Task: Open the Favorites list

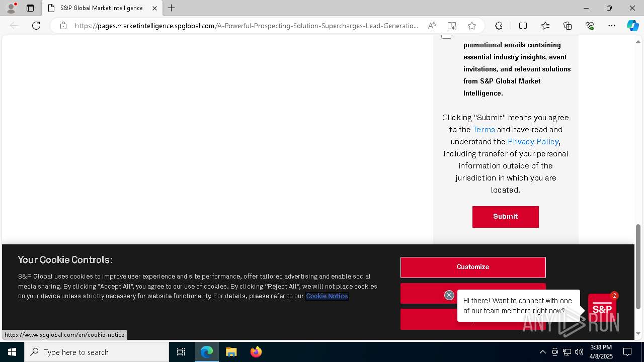Action: click(545, 26)
